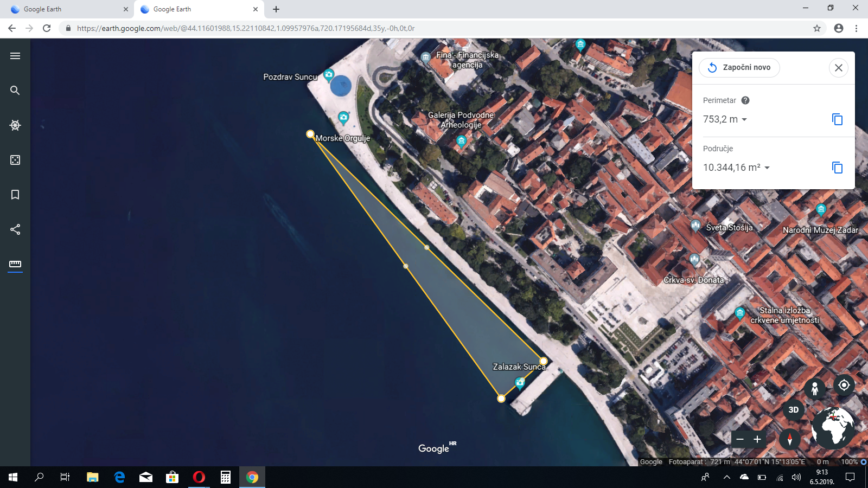Switch to the first Google Earth tab
The image size is (868, 488).
click(x=69, y=9)
